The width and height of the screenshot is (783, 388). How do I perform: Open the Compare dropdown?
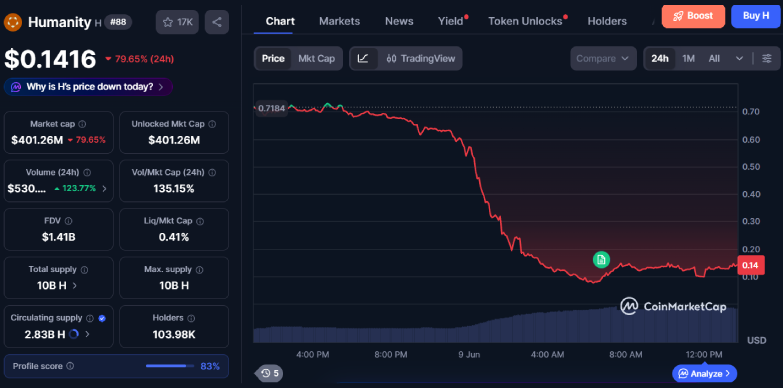(603, 58)
